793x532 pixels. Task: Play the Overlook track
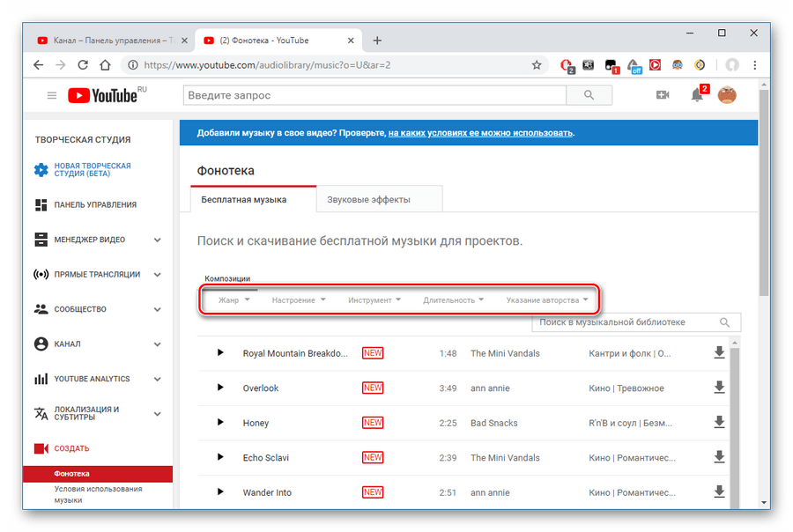coord(221,388)
